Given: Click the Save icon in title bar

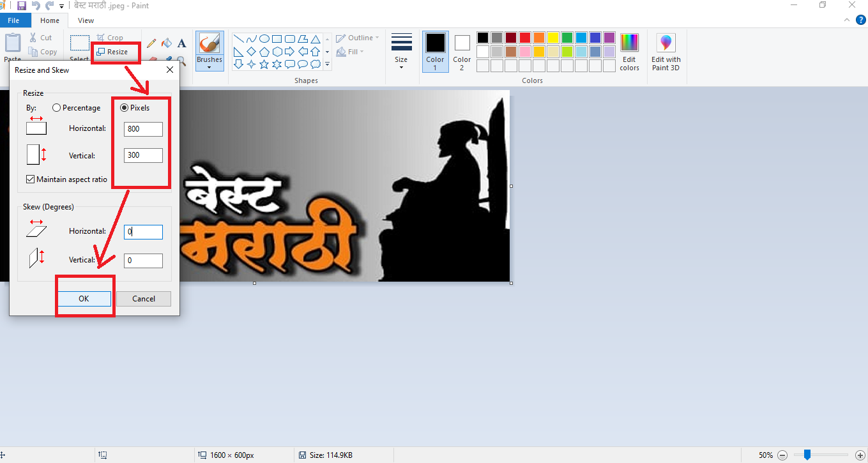Looking at the screenshot, I should 22,6.
